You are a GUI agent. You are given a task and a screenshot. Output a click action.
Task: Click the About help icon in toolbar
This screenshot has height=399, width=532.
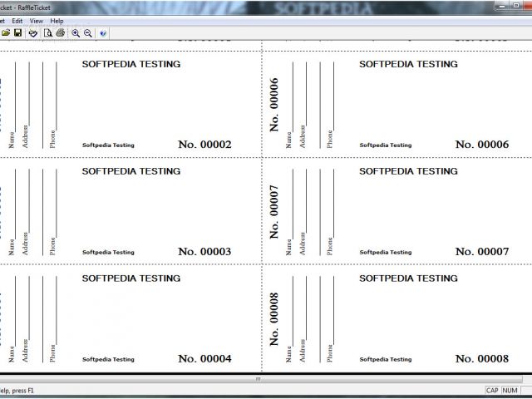[x=103, y=33]
